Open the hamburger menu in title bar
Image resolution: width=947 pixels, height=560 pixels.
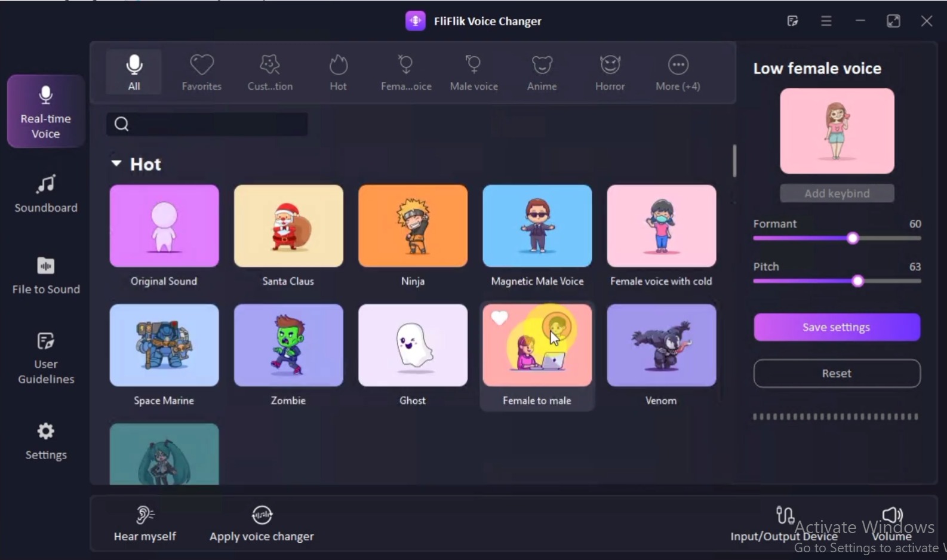pos(826,21)
